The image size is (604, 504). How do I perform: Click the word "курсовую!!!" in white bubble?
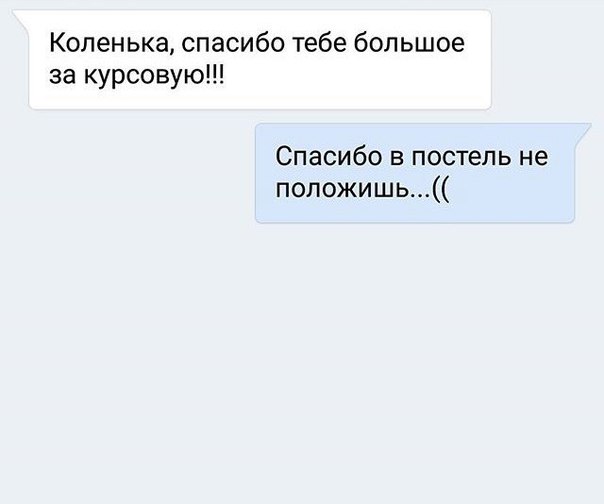(153, 74)
